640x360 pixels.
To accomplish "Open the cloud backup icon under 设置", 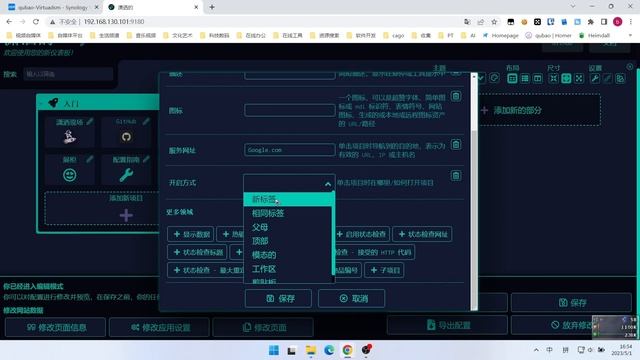I will [x=620, y=78].
